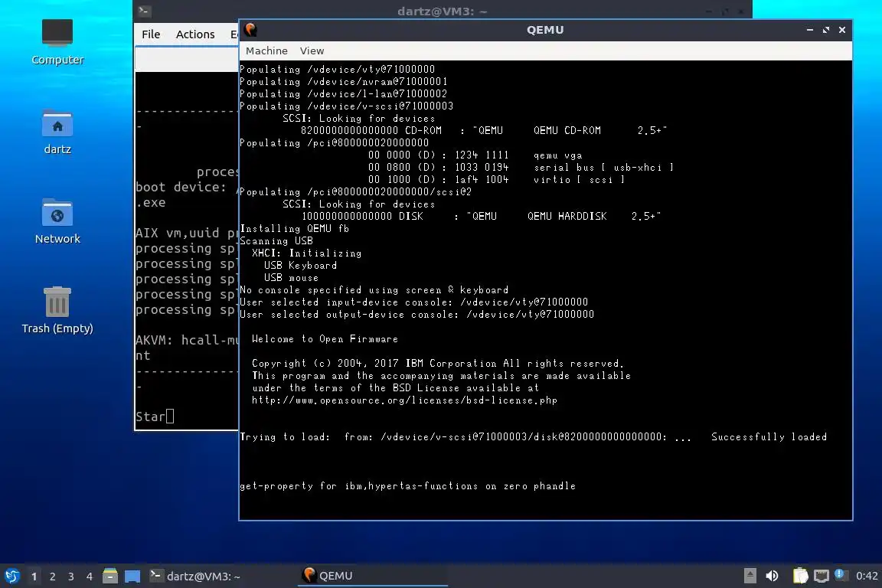Click the 'Successfully loaded' text
Screen dimensions: 882x588
[769, 436]
